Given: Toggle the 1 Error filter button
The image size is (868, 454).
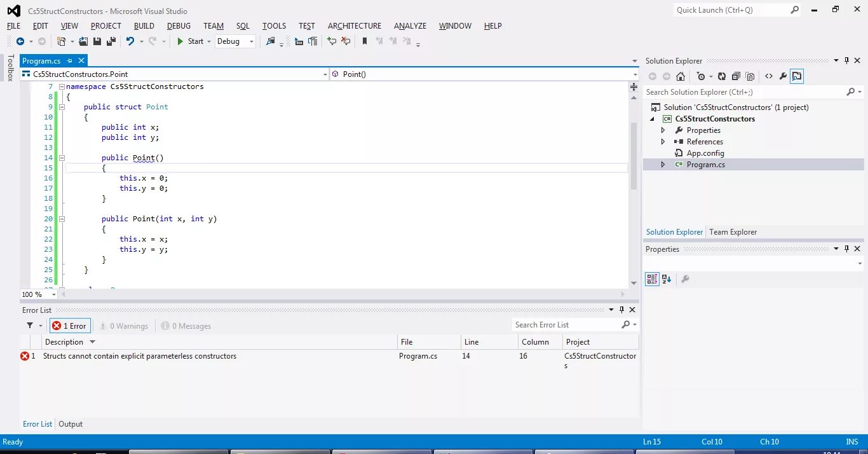Looking at the screenshot, I should tap(70, 326).
